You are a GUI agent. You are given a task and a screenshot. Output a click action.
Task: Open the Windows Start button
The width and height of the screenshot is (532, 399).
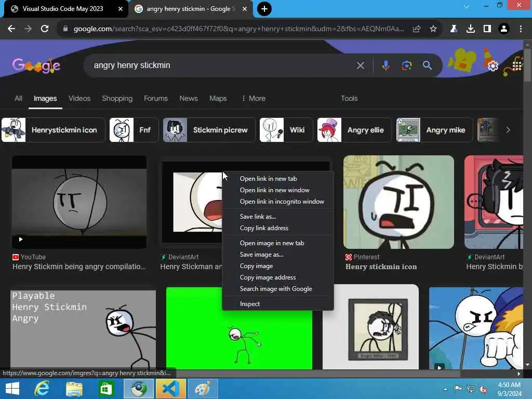click(12, 389)
